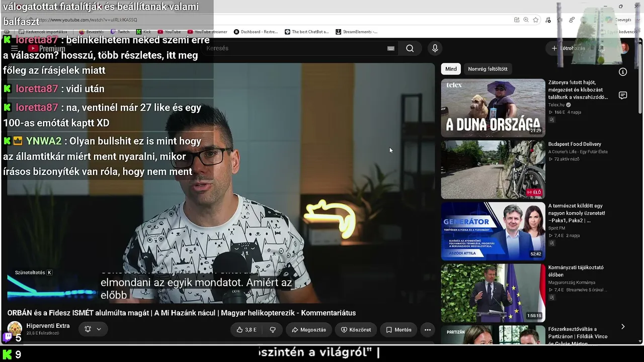This screenshot has width=644, height=362.
Task: Click the next-arrow on the Partizán shelf
Action: [623, 326]
